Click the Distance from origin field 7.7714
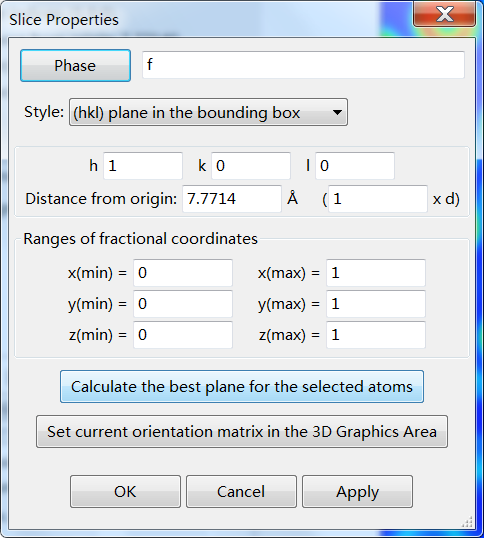Screen dimensions: 484x538 [232, 199]
